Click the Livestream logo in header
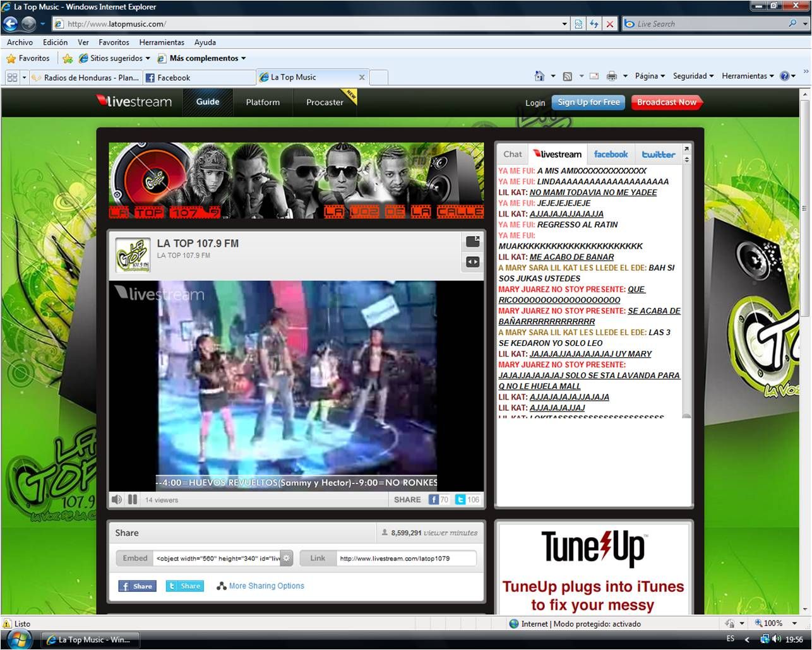 134,102
